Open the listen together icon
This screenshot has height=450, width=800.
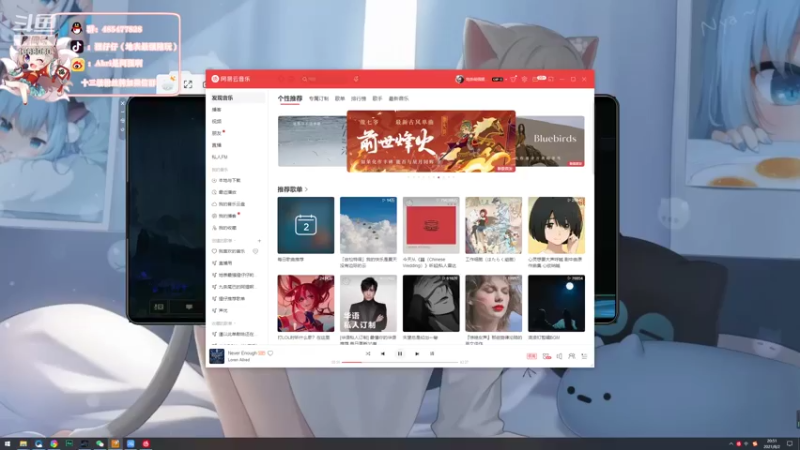click(x=572, y=356)
